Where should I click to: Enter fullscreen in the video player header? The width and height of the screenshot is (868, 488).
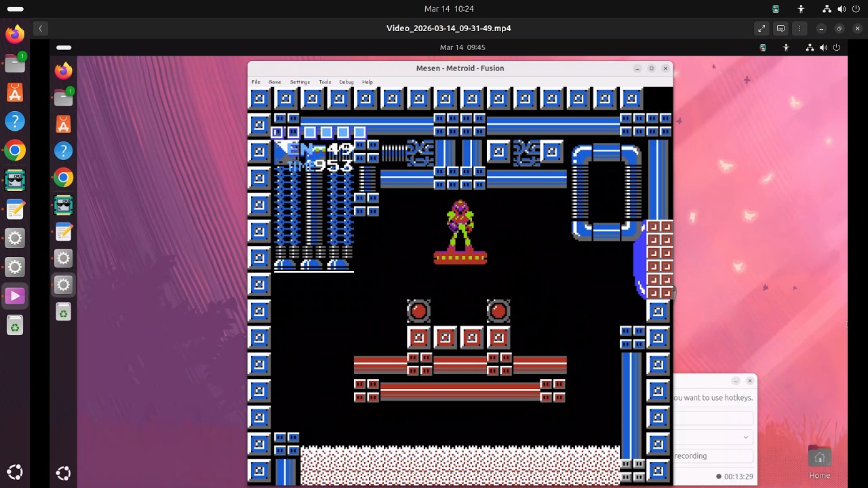pos(762,28)
